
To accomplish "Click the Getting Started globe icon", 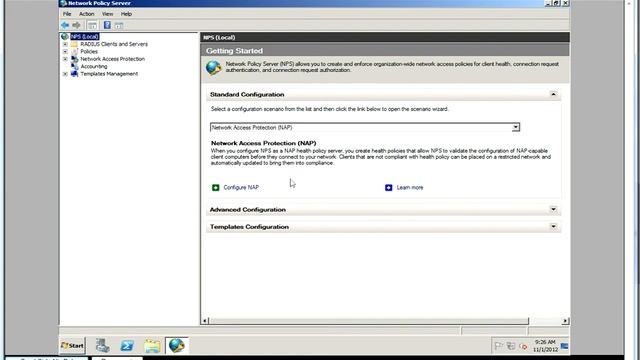I will 213,67.
